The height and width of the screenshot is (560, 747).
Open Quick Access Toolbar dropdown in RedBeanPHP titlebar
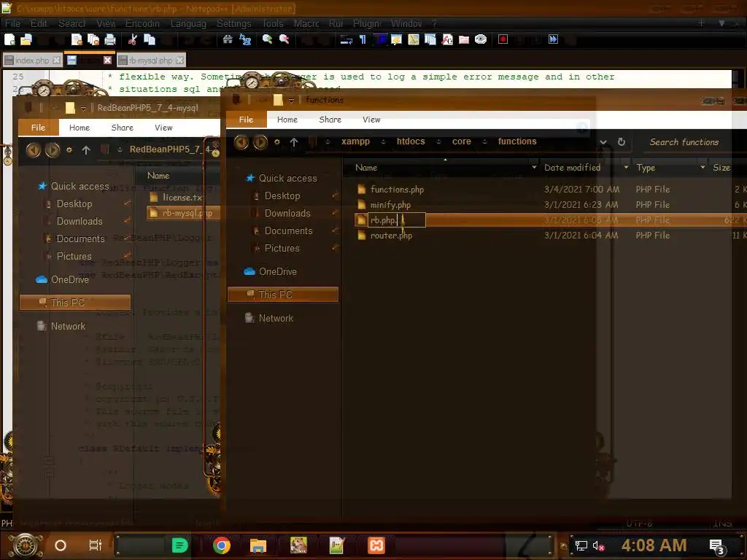click(83, 109)
